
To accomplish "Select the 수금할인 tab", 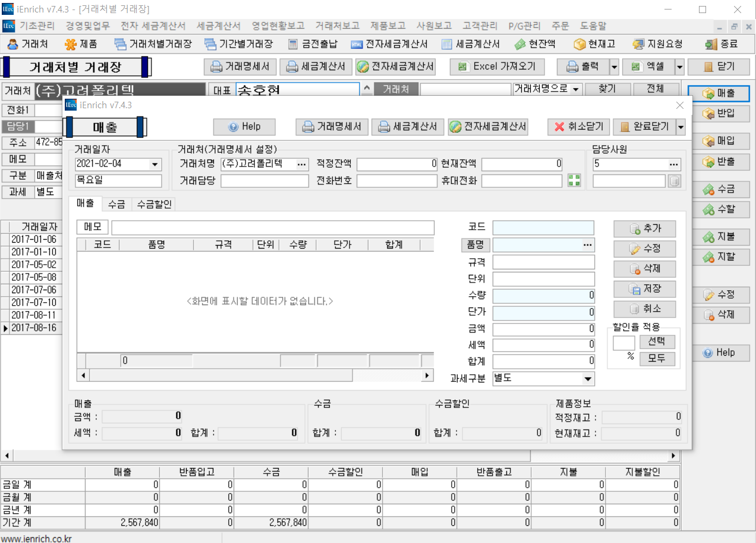I will [154, 204].
